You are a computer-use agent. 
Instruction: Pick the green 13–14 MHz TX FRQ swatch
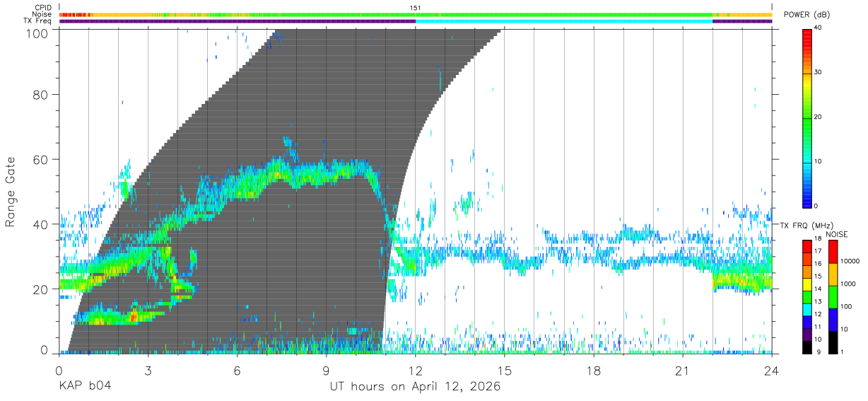pos(807,296)
